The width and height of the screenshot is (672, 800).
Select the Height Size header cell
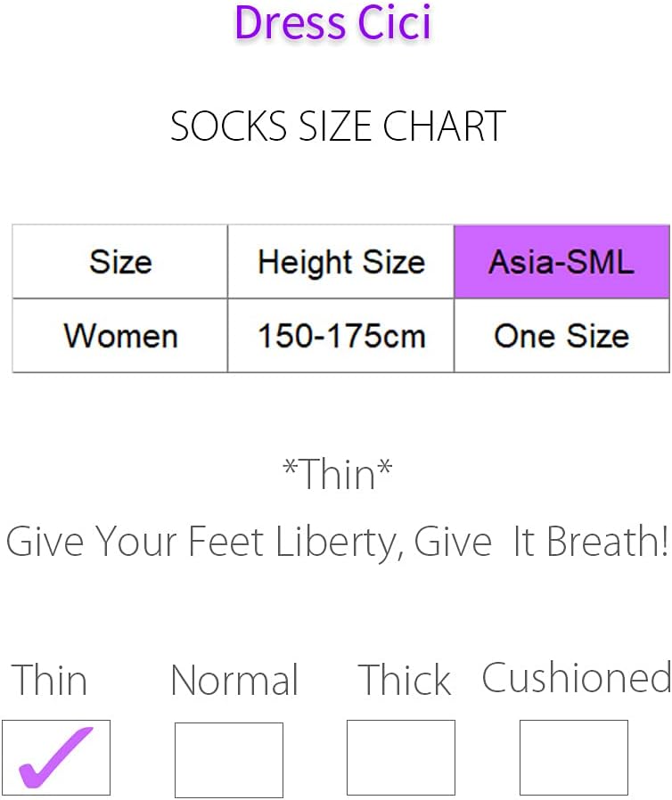tap(340, 262)
